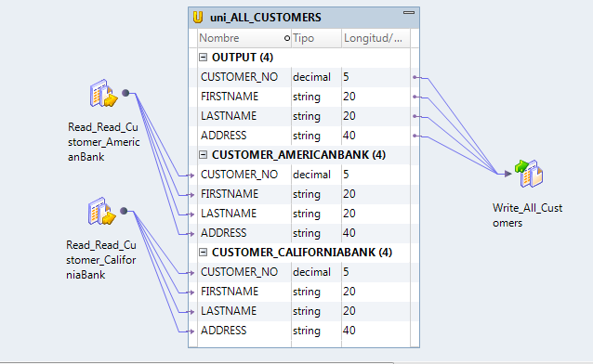Screen dimensions: 593x364
Task: Collapse the CUSTOMER_AMERICANBANK (4) group
Action: 203,155
